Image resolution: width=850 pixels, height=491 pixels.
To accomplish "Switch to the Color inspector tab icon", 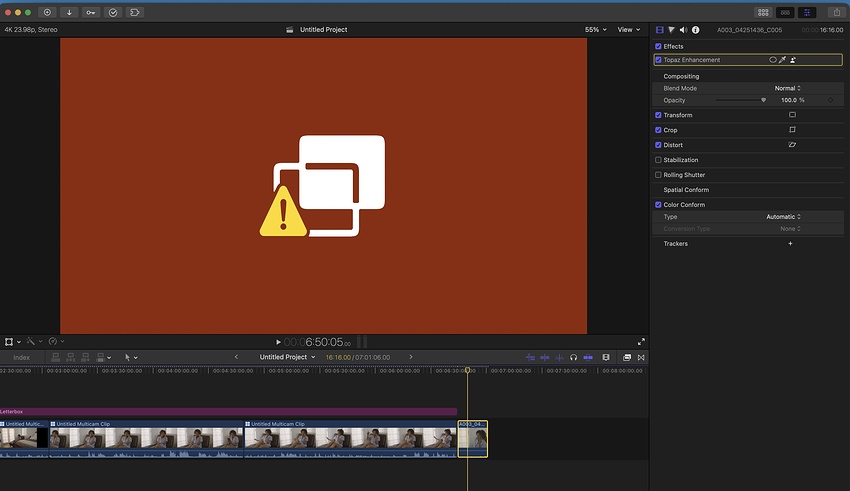I will point(672,30).
